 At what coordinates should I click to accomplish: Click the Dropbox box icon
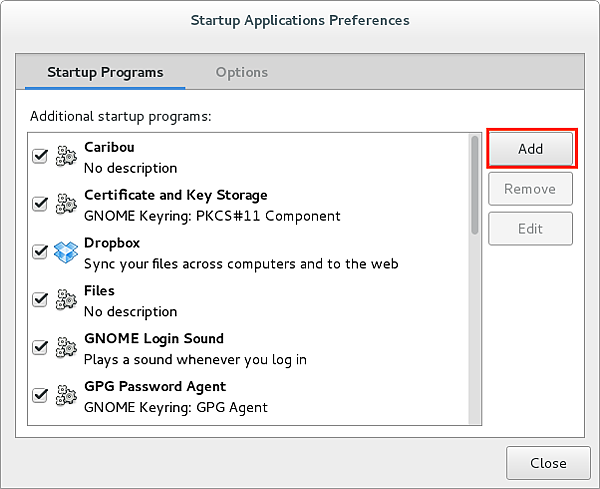click(66, 252)
